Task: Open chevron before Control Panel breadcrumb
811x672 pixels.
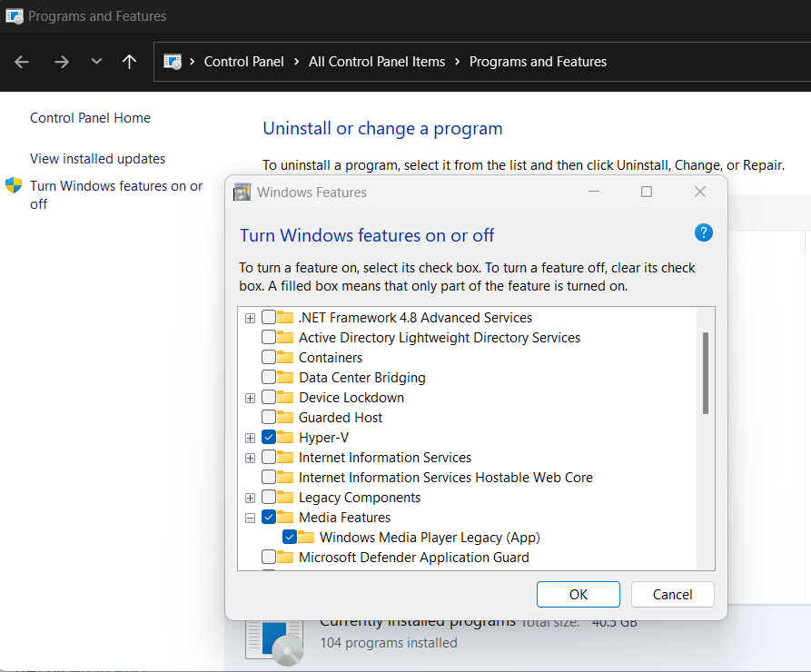Action: [x=192, y=62]
